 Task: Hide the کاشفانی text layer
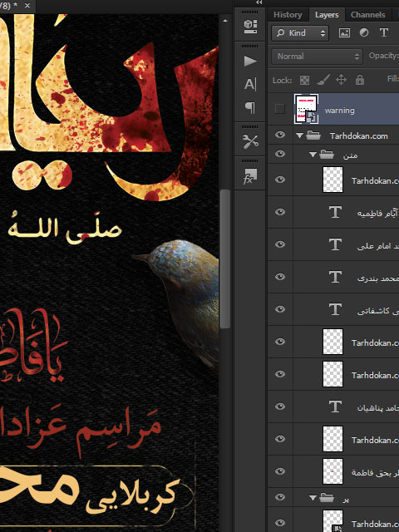pos(280,309)
